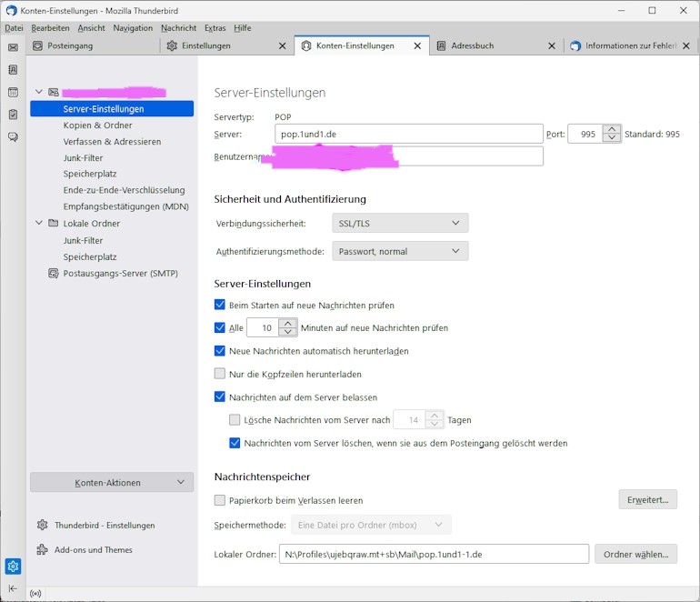Open the Authentifizierungsmethode dropdown

pyautogui.click(x=400, y=251)
